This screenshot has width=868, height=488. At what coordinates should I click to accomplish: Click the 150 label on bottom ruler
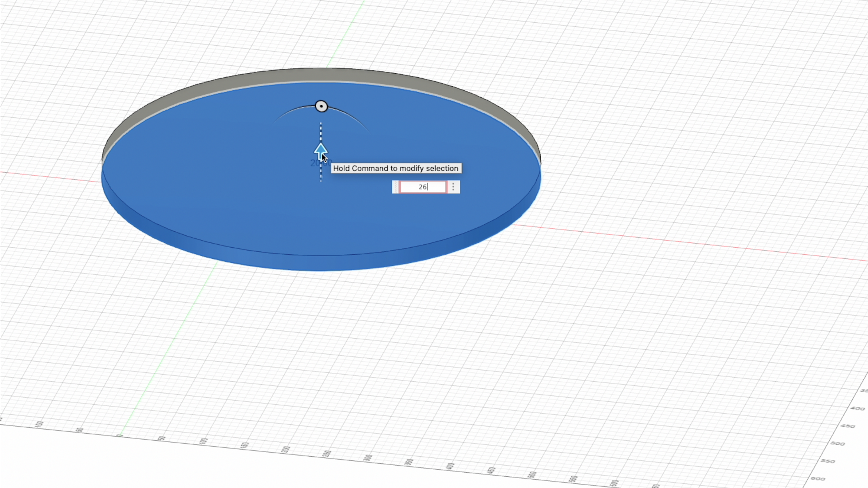click(x=245, y=445)
